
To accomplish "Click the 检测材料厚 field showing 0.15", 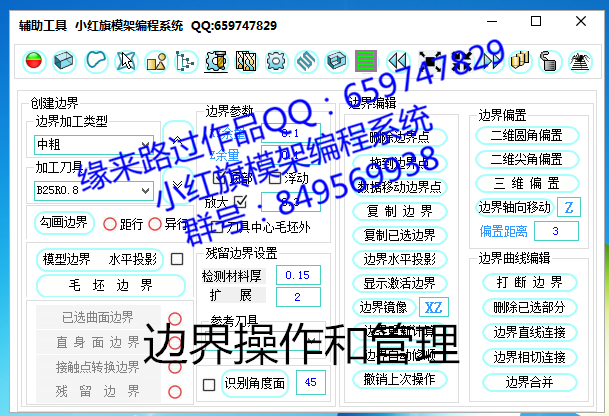I will coord(298,275).
